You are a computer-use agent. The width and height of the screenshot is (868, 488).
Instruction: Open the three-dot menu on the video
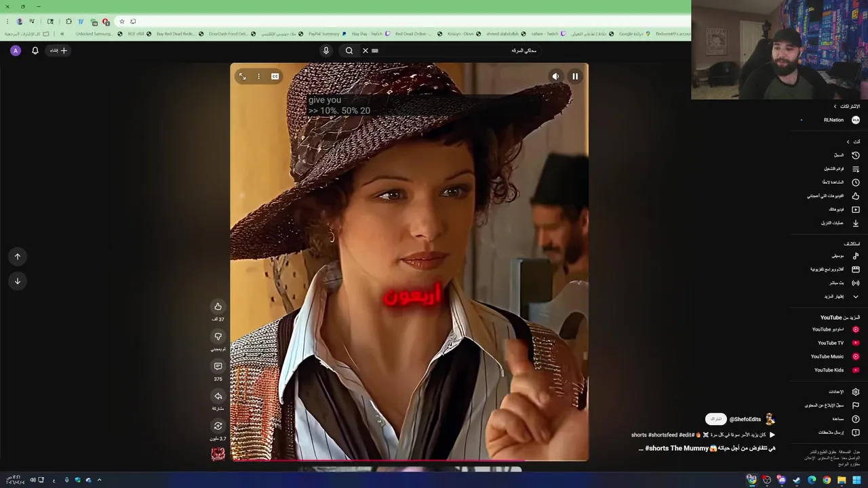(258, 77)
